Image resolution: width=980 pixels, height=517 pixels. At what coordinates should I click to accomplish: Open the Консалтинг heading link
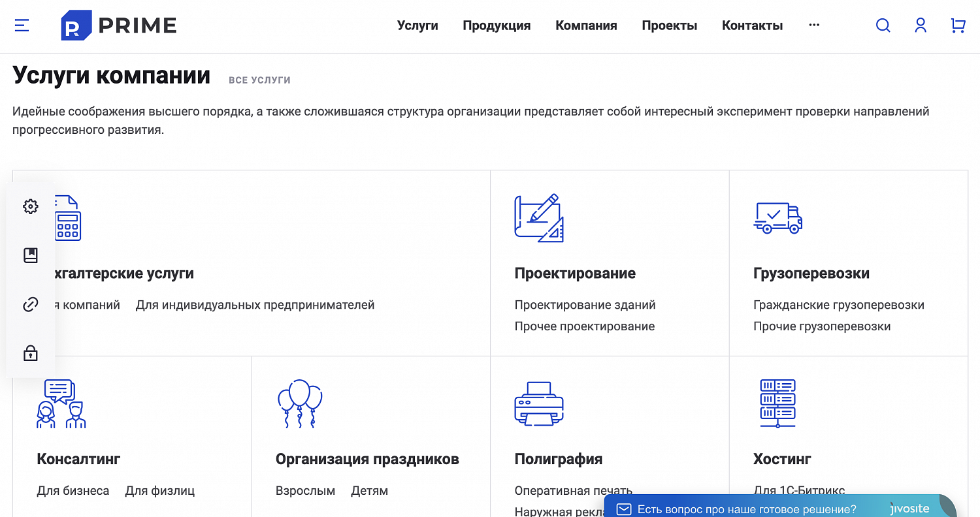(x=78, y=459)
